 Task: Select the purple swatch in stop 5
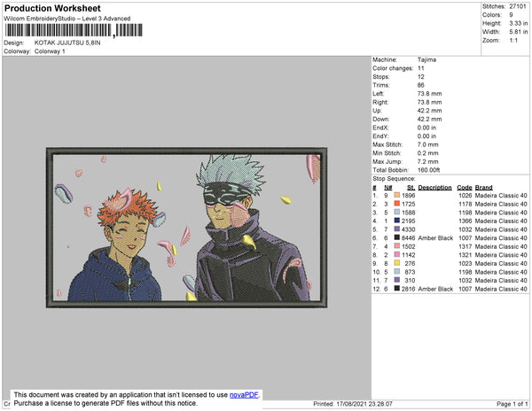tap(396, 229)
